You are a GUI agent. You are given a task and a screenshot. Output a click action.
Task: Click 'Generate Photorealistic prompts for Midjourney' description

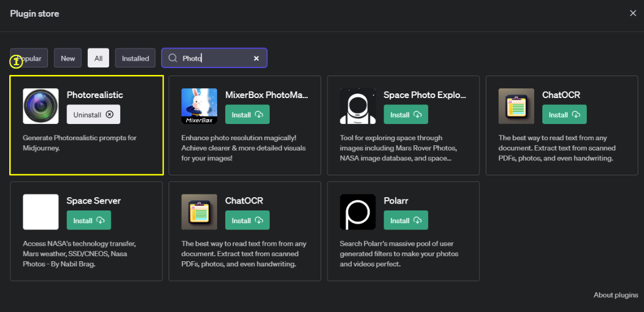[80, 142]
